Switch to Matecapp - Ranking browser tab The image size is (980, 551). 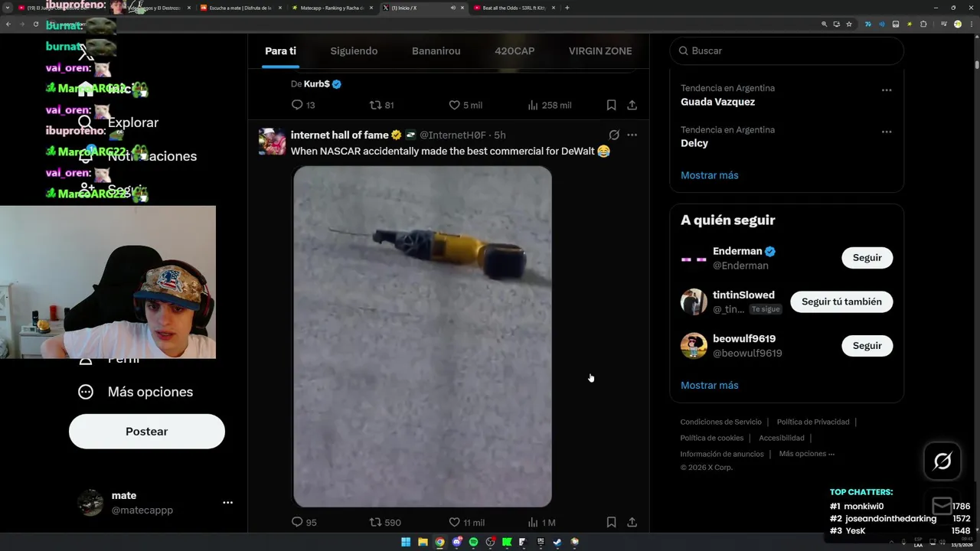(x=332, y=8)
